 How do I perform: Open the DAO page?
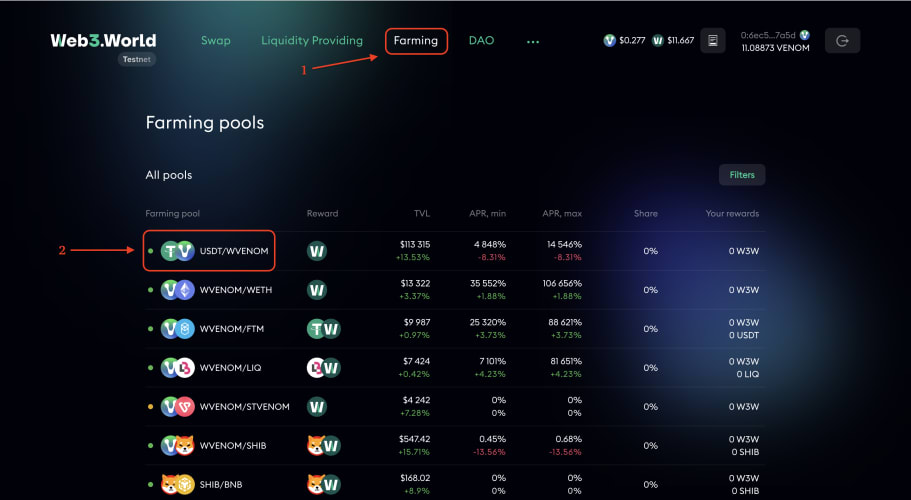click(x=482, y=41)
